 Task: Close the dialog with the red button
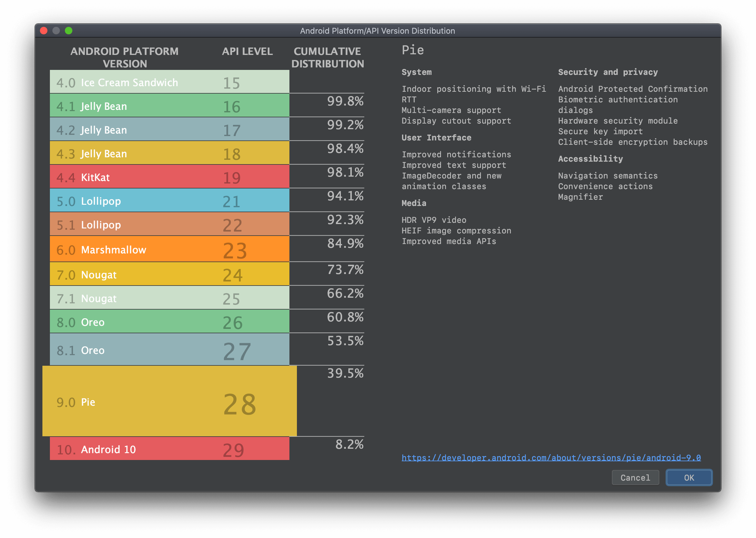click(x=44, y=31)
